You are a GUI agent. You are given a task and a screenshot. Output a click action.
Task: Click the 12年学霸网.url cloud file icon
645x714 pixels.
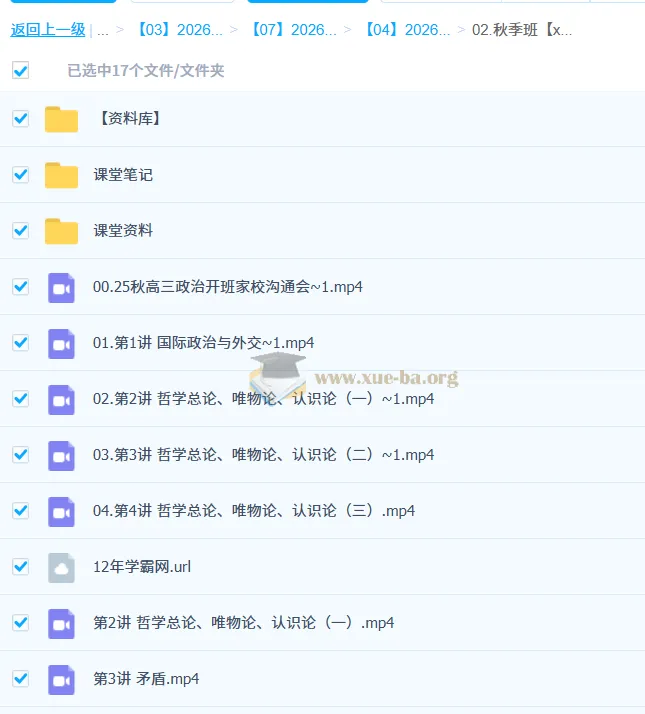point(61,568)
